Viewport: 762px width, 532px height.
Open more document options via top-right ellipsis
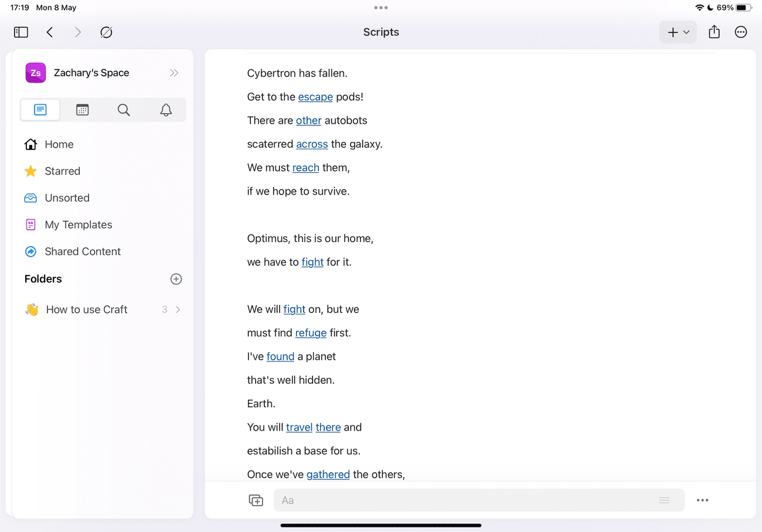[741, 32]
